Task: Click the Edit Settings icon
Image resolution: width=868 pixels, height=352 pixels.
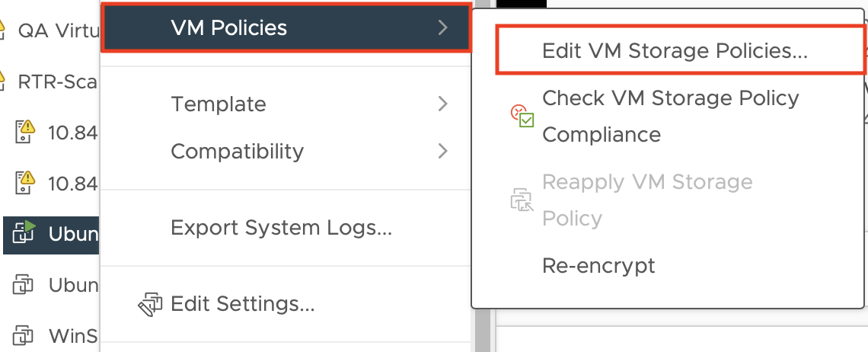Action: pos(150,304)
